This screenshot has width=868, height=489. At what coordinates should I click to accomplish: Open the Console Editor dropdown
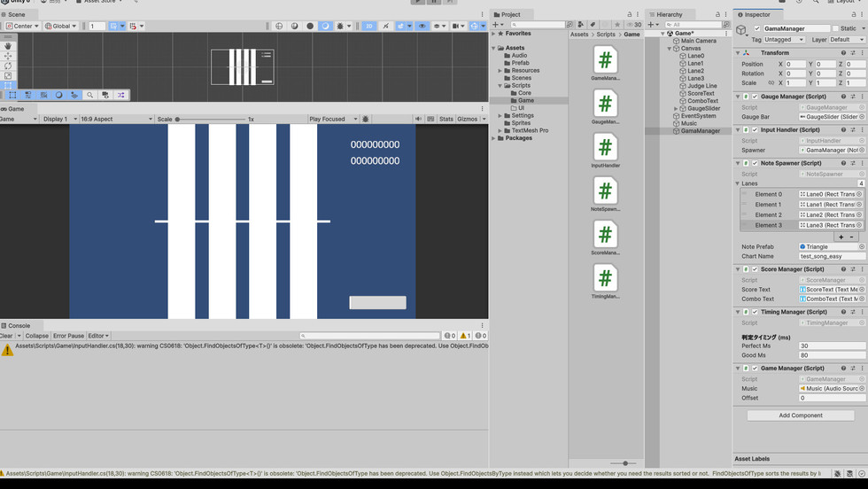click(x=98, y=336)
